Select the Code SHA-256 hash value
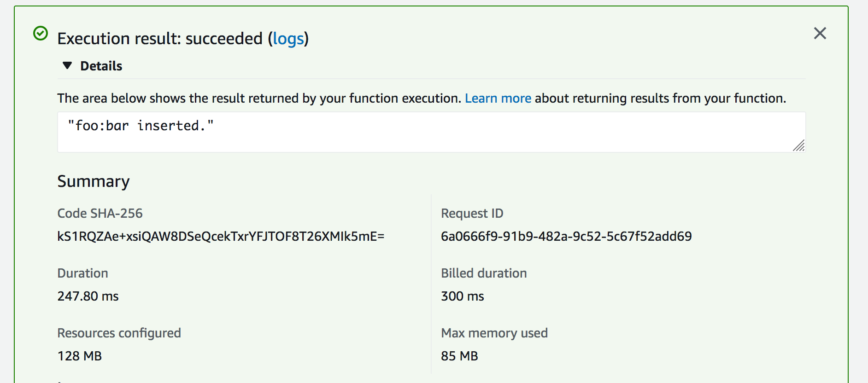This screenshot has height=383, width=868. 221,236
